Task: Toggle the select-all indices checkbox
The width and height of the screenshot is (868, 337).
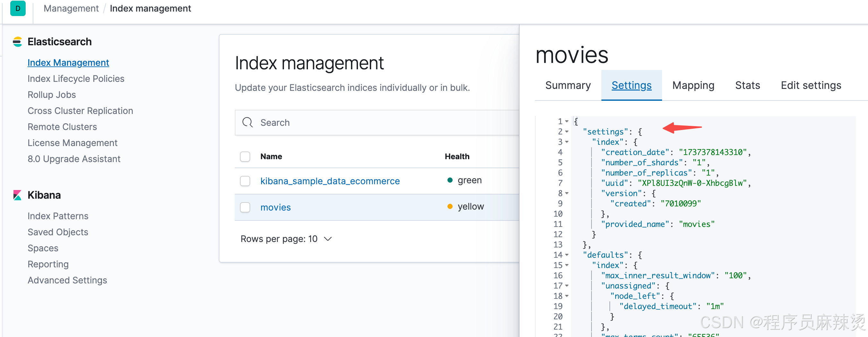Action: (x=245, y=156)
